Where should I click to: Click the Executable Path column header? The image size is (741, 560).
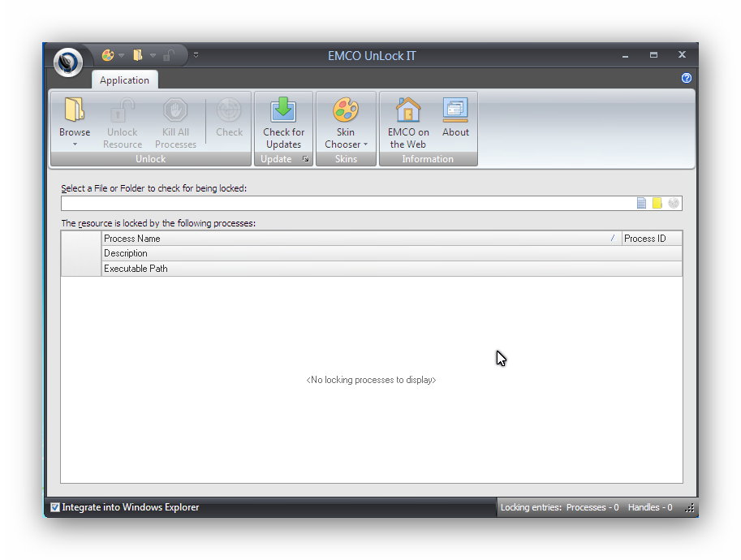click(x=392, y=269)
